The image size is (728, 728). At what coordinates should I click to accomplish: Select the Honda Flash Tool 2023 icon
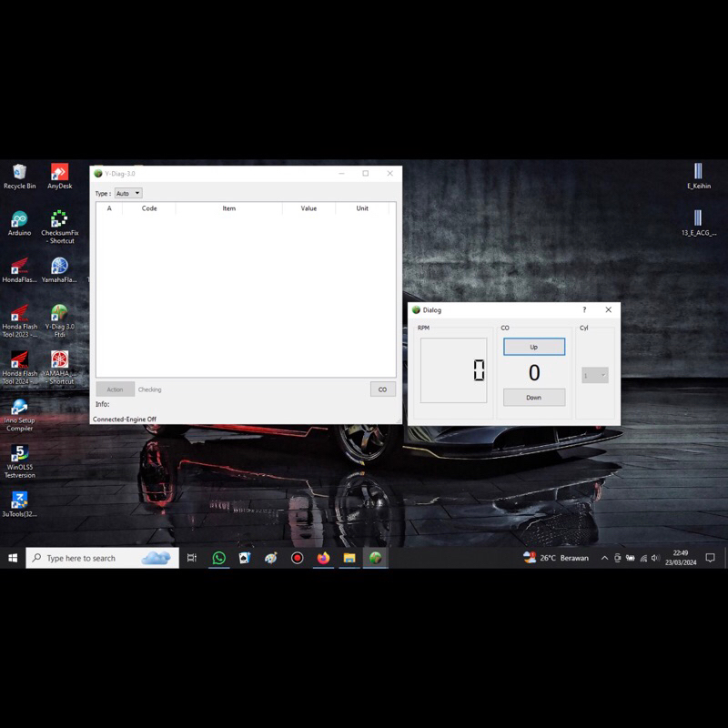(19, 321)
